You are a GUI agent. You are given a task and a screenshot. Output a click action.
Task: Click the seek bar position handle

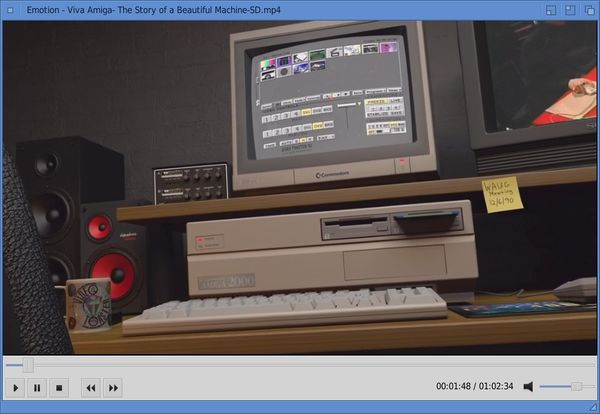tap(28, 365)
